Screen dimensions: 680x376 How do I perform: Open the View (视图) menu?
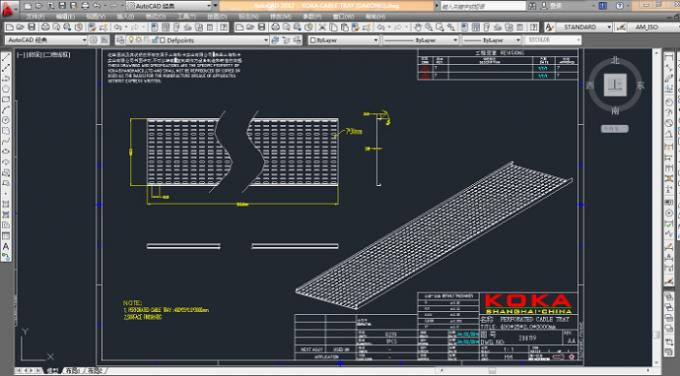click(x=96, y=16)
